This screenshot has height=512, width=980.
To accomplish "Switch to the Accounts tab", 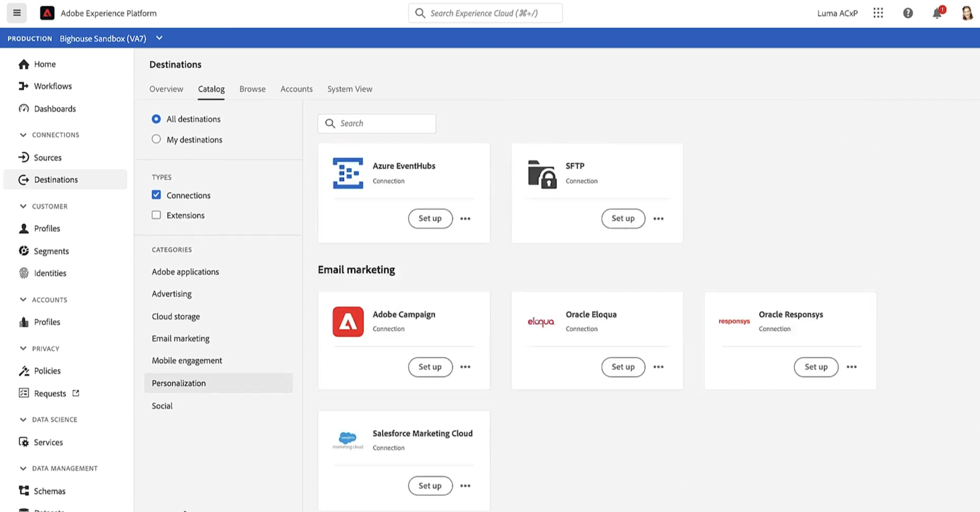I will 296,89.
